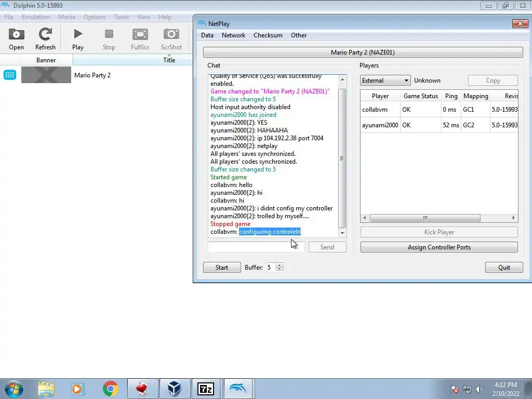Increase the buffer value with up arrow

point(279,265)
